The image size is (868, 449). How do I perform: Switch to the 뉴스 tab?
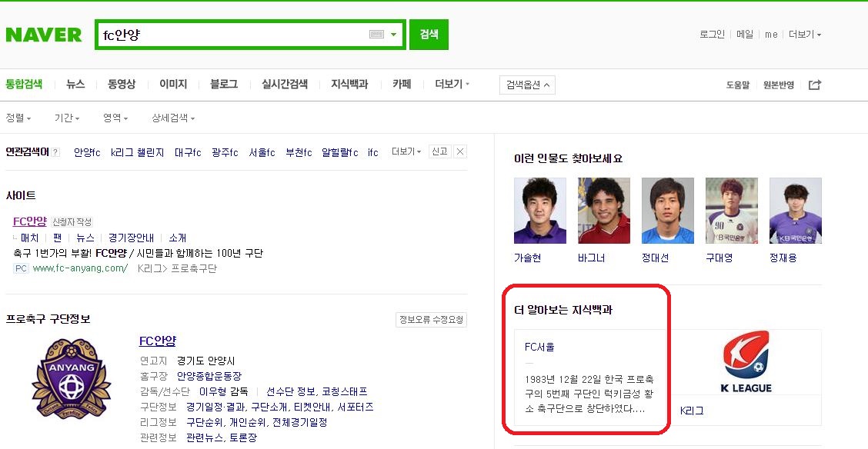click(x=75, y=84)
